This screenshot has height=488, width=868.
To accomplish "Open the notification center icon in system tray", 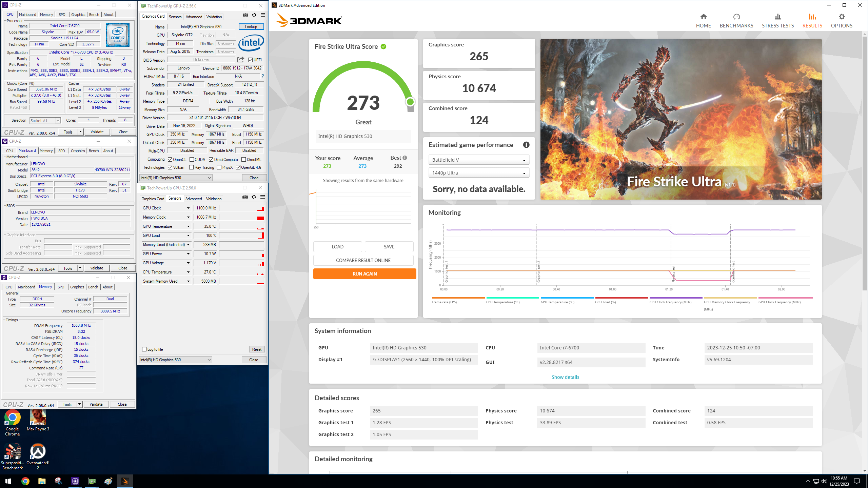I will pos(857,481).
